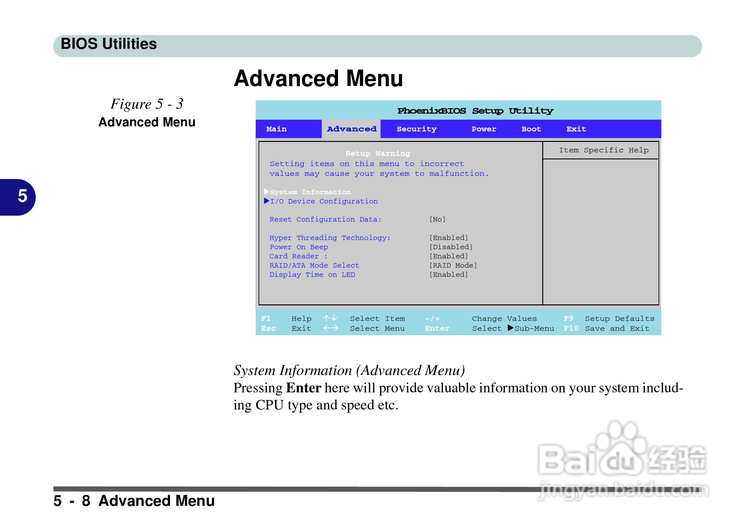This screenshot has width=756, height=532.
Task: Go to the Exit tab
Action: click(x=576, y=129)
